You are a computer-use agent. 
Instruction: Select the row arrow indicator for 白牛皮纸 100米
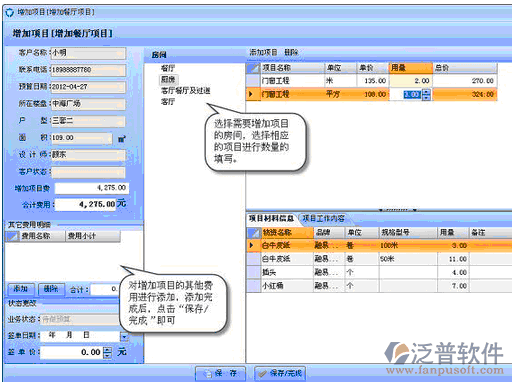[251, 245]
